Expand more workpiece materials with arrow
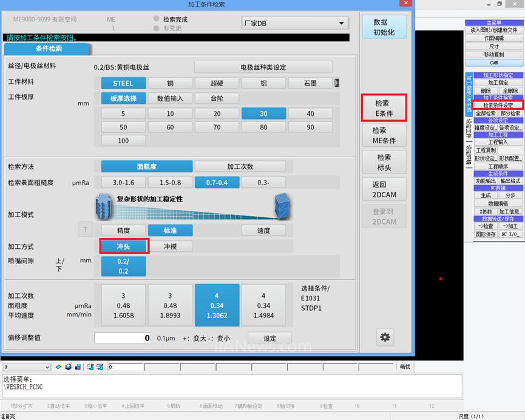Image resolution: width=525 pixels, height=420 pixels. pyautogui.click(x=337, y=83)
